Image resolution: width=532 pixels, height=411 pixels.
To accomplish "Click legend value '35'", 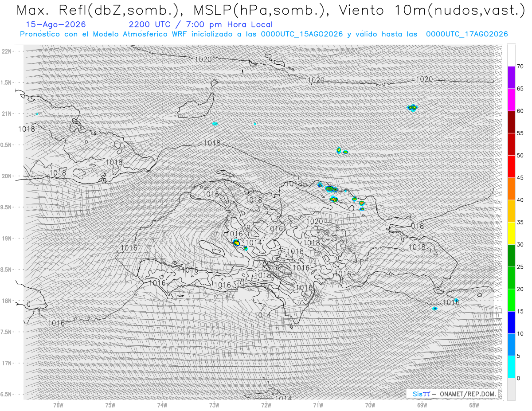I will 520,222.
